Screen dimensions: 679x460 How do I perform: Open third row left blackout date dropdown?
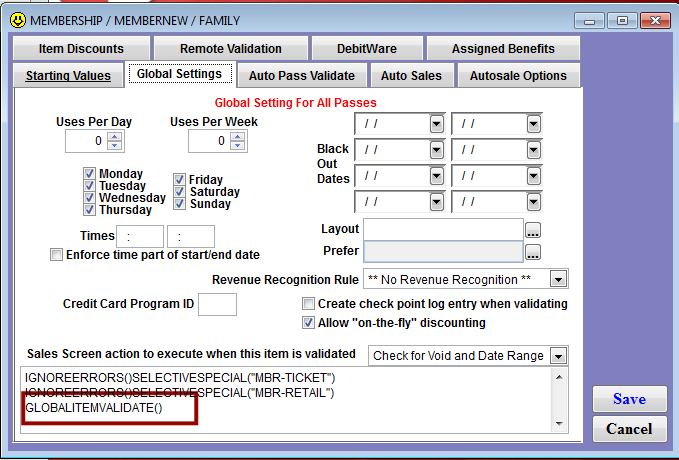[x=436, y=176]
